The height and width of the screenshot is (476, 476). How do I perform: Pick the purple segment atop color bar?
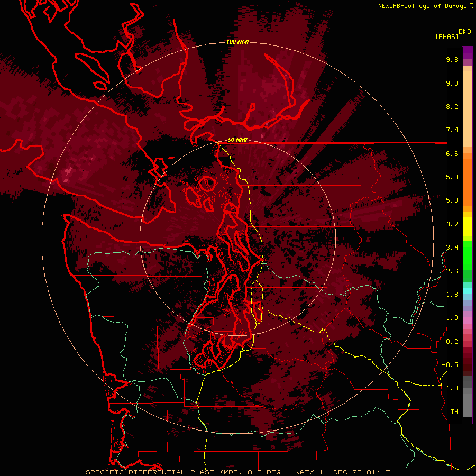pyautogui.click(x=467, y=53)
